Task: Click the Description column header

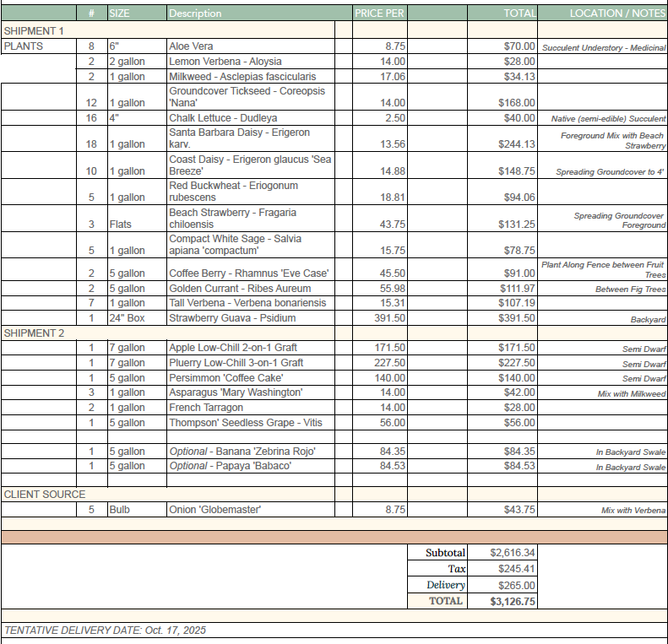Action: pyautogui.click(x=195, y=14)
